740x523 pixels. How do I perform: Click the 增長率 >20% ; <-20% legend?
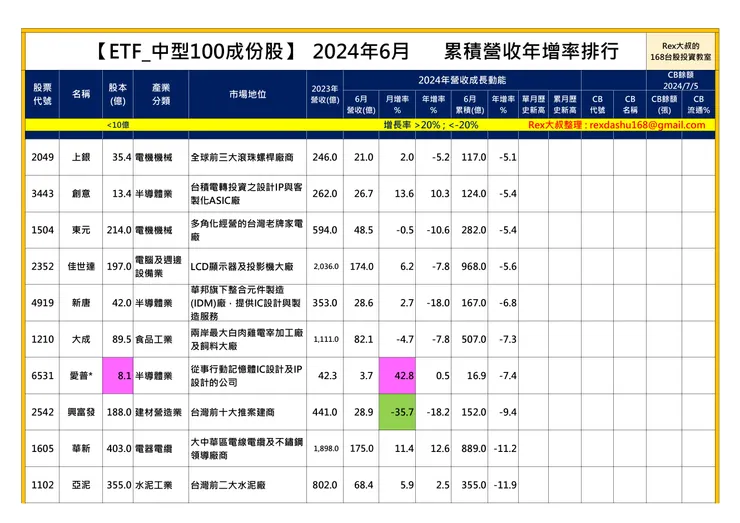tap(431, 125)
